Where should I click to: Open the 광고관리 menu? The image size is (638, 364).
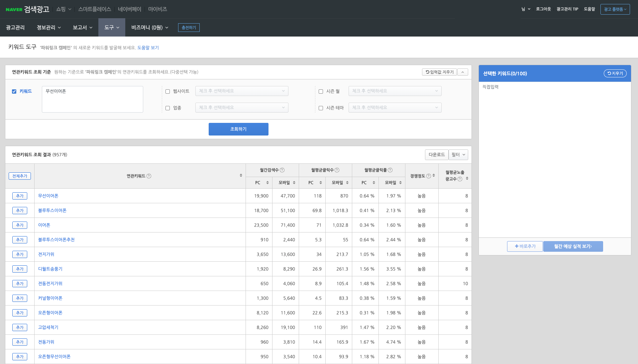click(x=15, y=28)
